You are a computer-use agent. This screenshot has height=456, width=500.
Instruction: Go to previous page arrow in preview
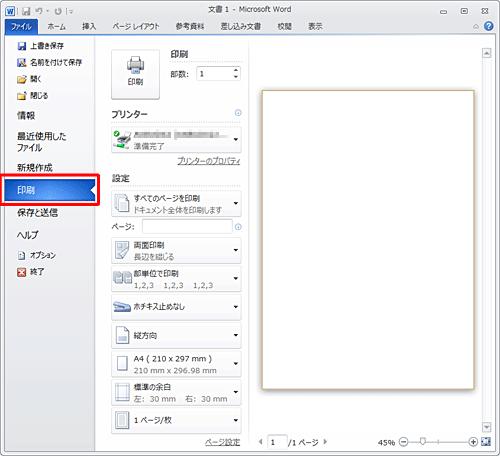[261, 442]
